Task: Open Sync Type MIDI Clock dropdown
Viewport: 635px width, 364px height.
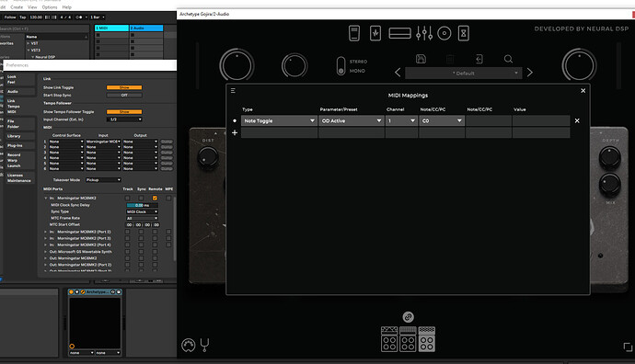Action: pos(142,211)
